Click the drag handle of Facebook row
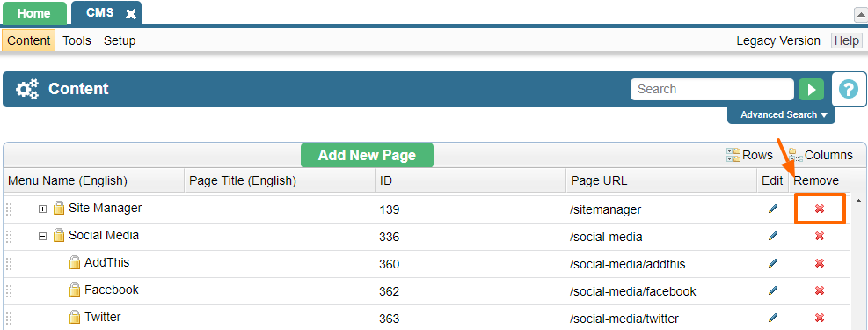Screen dimensions: 868x330 coord(8,290)
